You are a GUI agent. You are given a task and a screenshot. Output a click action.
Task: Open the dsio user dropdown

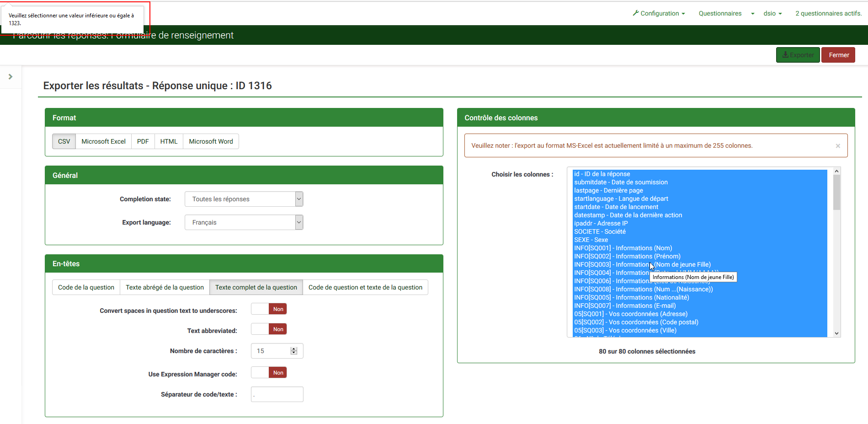click(x=772, y=13)
